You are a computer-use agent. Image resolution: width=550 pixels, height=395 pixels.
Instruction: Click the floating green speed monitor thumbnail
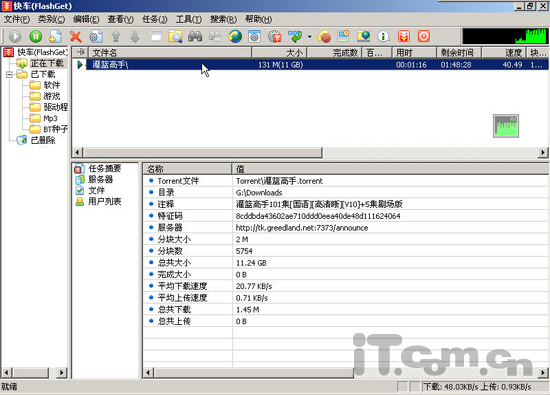(x=505, y=126)
